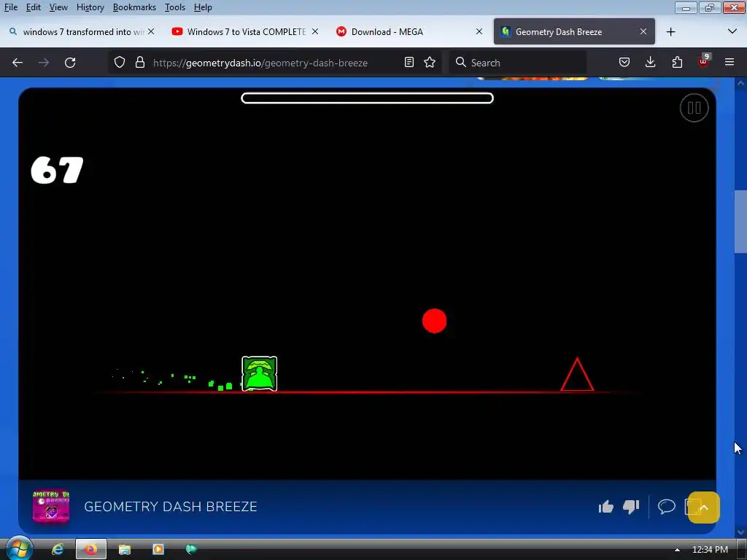Go back to the previous page

pyautogui.click(x=18, y=63)
